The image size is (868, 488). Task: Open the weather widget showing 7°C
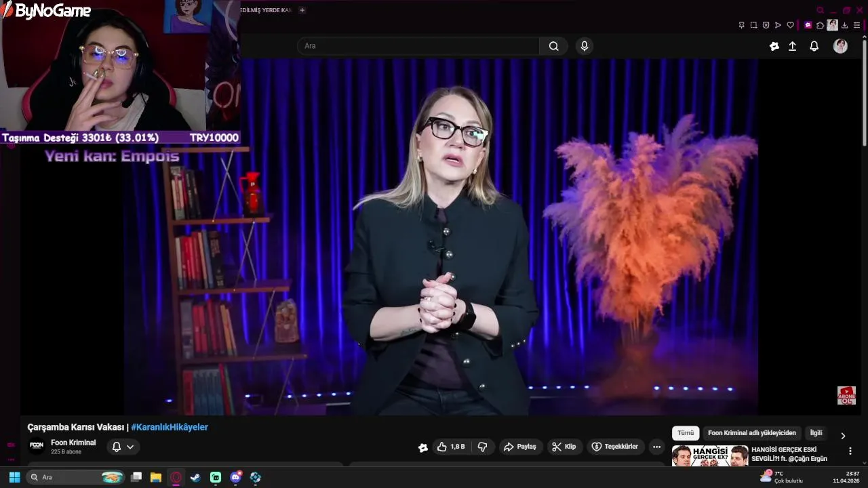click(781, 476)
